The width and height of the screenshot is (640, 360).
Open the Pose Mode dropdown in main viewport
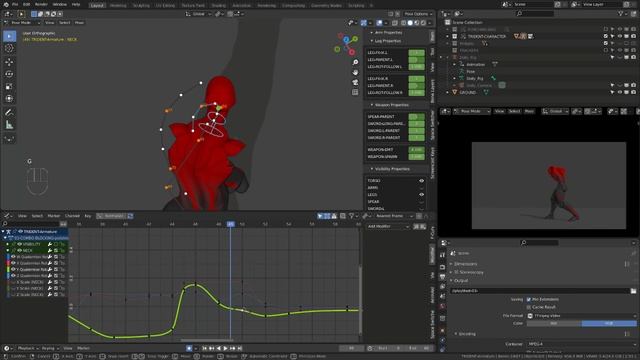(x=22, y=23)
